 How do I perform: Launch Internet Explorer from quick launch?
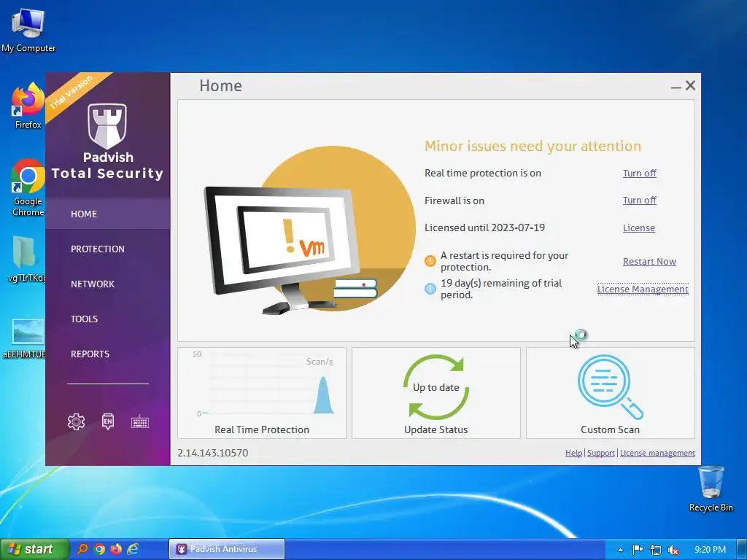[x=133, y=549]
